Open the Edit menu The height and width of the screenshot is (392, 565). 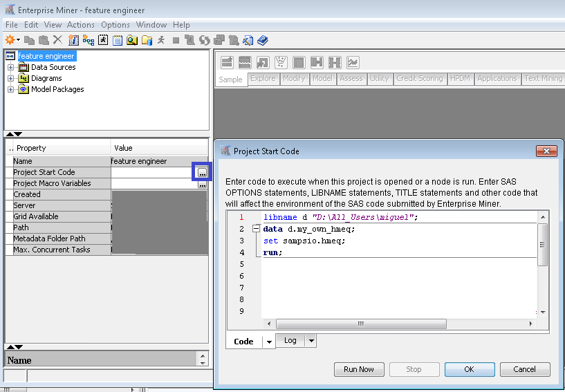tap(31, 25)
